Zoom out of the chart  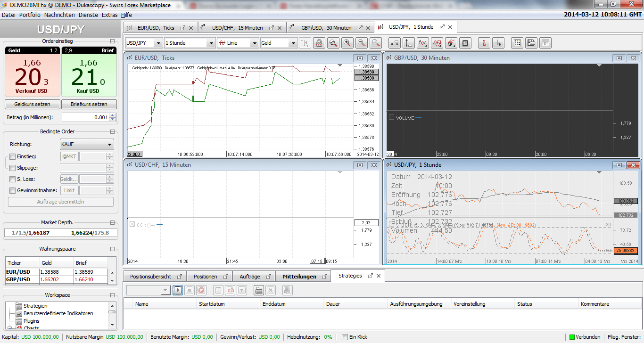[x=362, y=43]
